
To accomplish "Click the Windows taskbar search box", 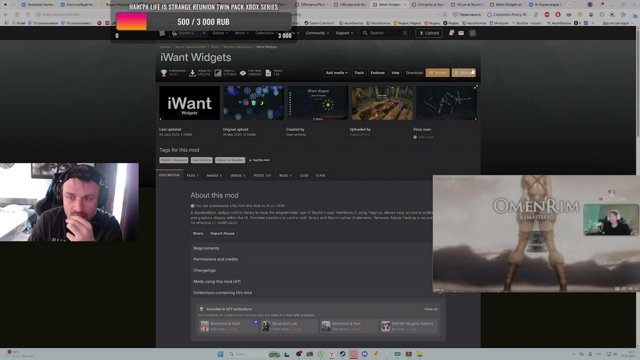I will coord(247,354).
